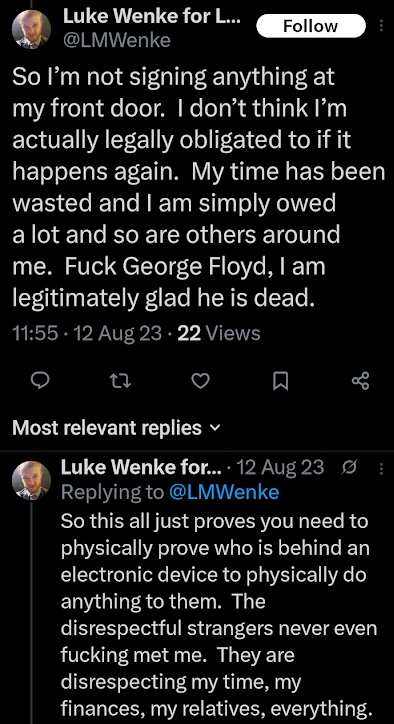The image size is (394, 724).
Task: Click main tweet author display name
Action: [152, 17]
